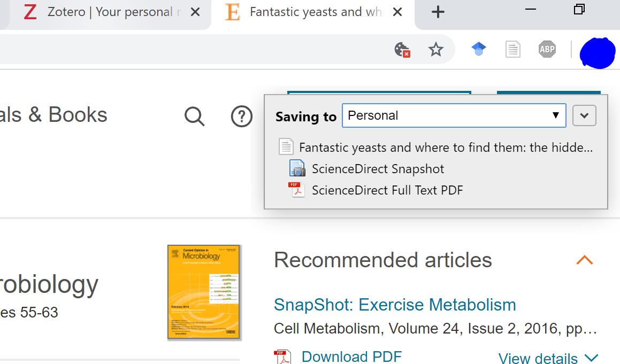
Task: Click the Zotero Connector page icon
Action: [512, 50]
